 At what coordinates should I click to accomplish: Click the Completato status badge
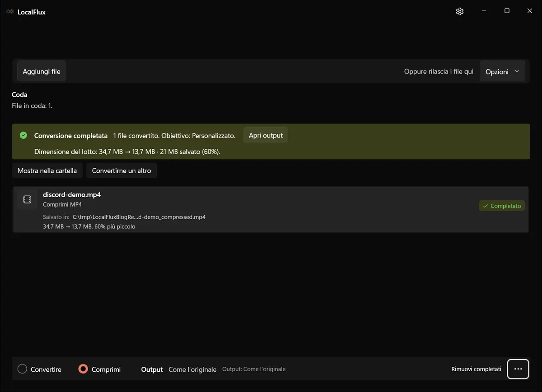pyautogui.click(x=502, y=206)
